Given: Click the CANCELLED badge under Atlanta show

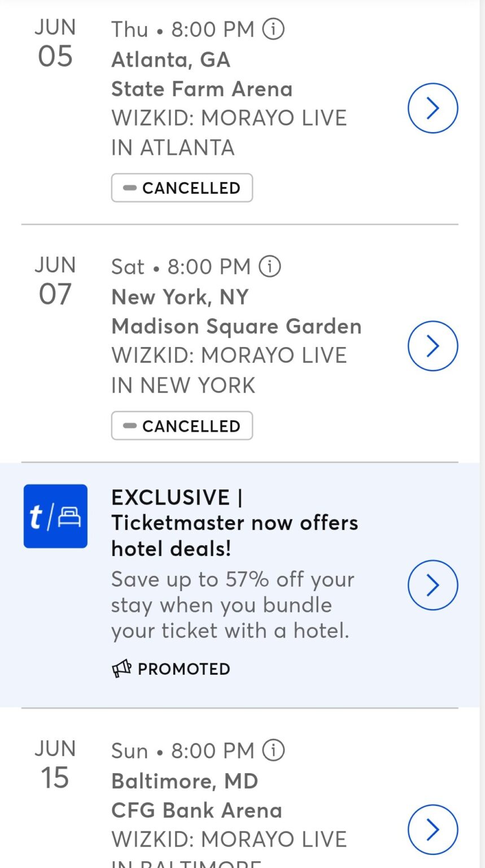Looking at the screenshot, I should [x=182, y=188].
